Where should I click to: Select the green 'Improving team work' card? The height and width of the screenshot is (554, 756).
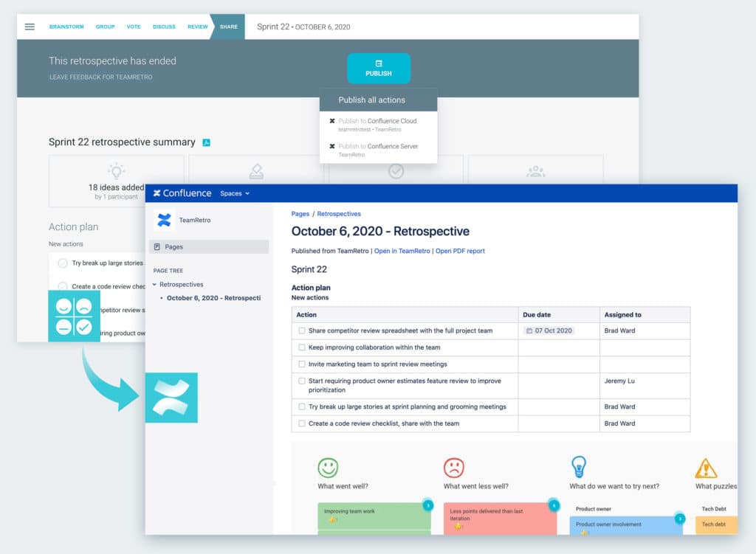tap(374, 514)
